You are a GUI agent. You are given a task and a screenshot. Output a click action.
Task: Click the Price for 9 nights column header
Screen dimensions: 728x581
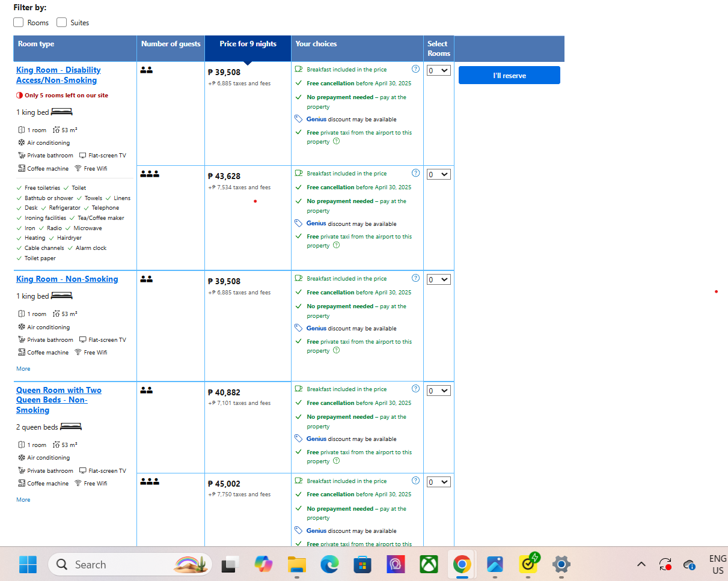point(248,44)
